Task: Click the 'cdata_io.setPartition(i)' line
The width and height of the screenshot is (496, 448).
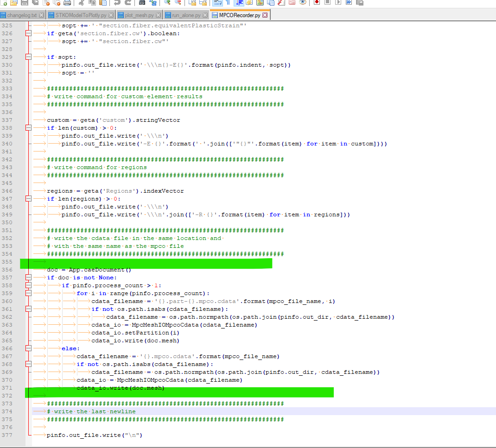Action: pos(135,333)
